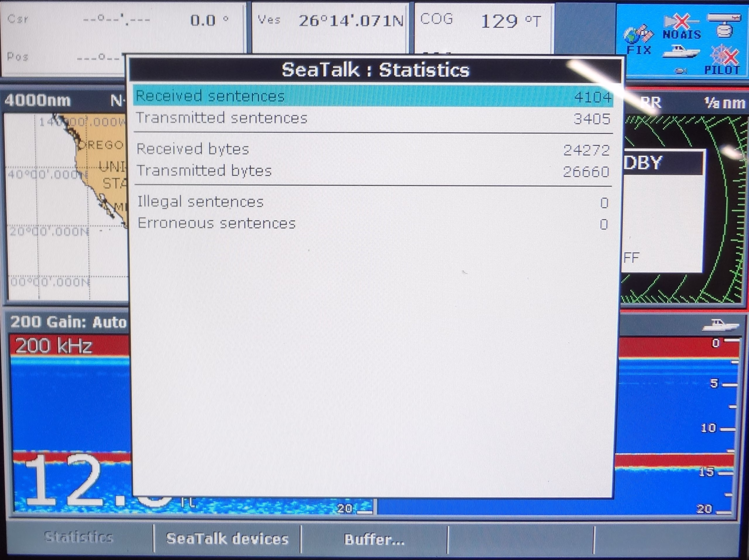
Task: Select the Transmitted bytes row
Action: [x=372, y=171]
